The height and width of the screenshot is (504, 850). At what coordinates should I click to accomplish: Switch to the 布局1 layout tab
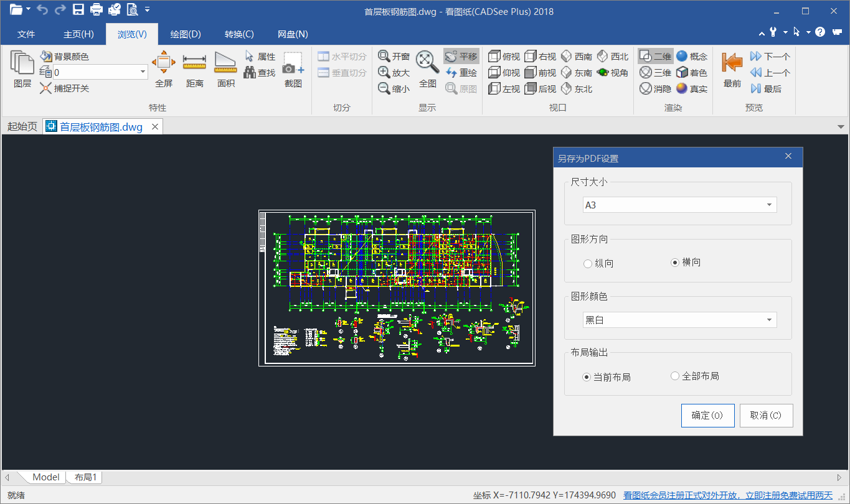[x=84, y=477]
